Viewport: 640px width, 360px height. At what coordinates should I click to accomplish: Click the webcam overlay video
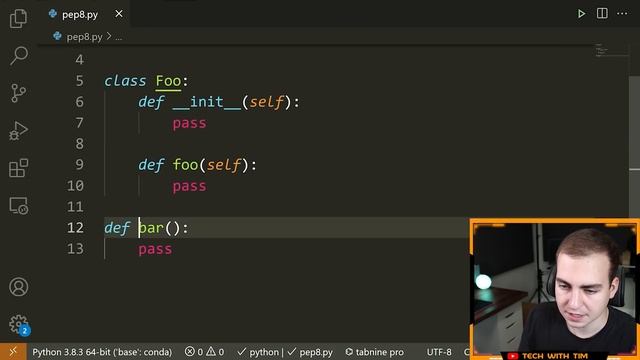click(x=555, y=289)
